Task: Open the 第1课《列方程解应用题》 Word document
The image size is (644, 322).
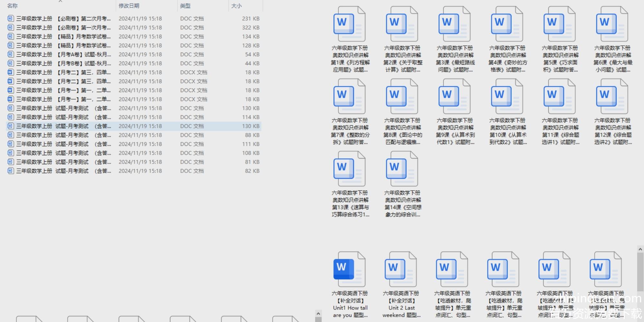Action: coord(349,24)
